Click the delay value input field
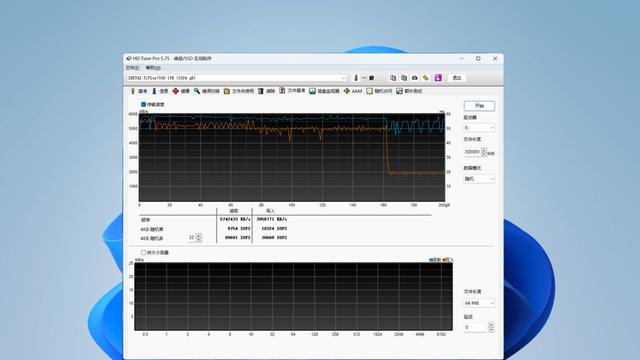 click(476, 327)
